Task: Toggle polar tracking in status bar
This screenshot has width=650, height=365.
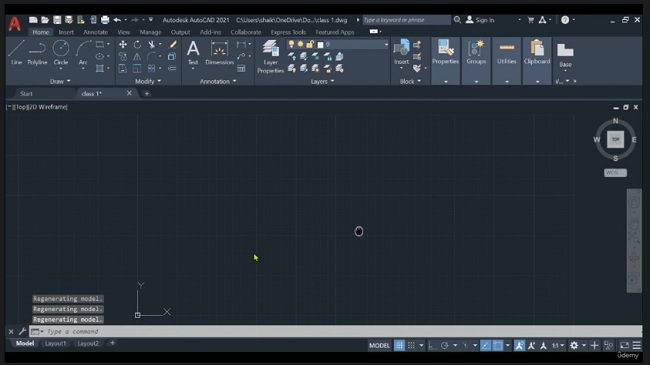Action: coord(445,345)
